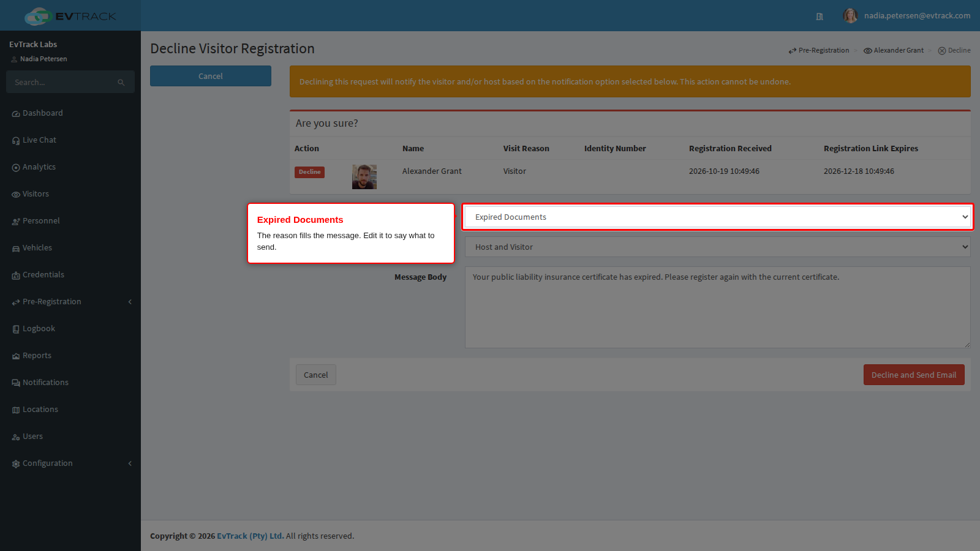Click the Notifications chat icon

coord(16,383)
